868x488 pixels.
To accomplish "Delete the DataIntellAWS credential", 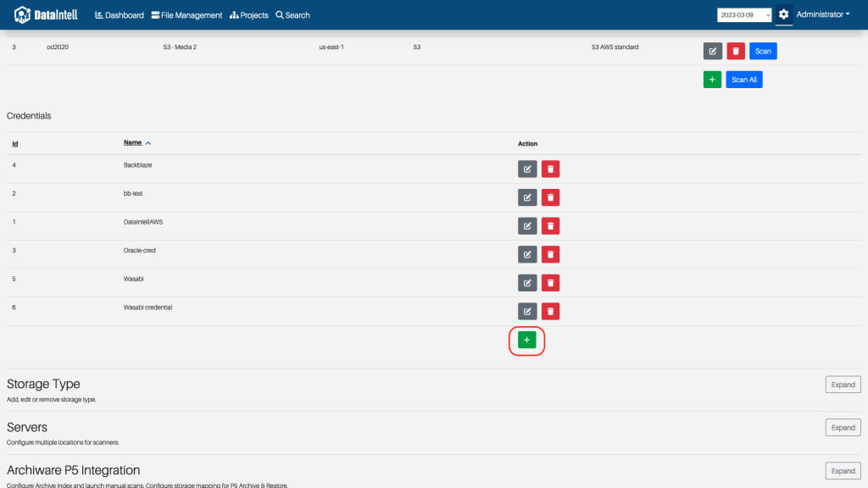I will pos(550,225).
